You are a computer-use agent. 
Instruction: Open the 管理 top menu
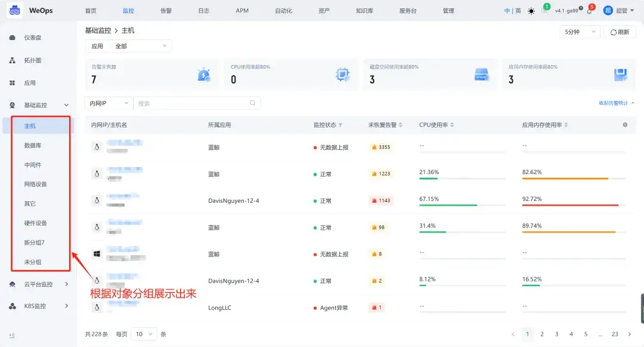point(448,11)
